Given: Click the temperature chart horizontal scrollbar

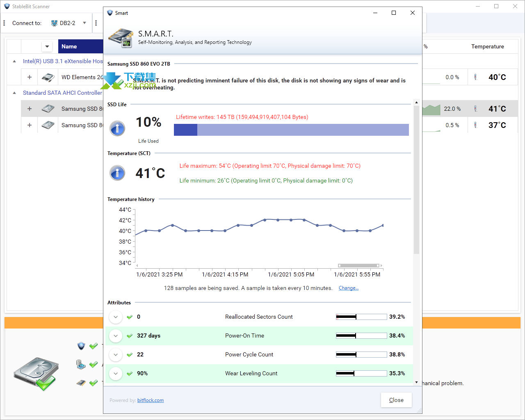Looking at the screenshot, I should pos(358,265).
